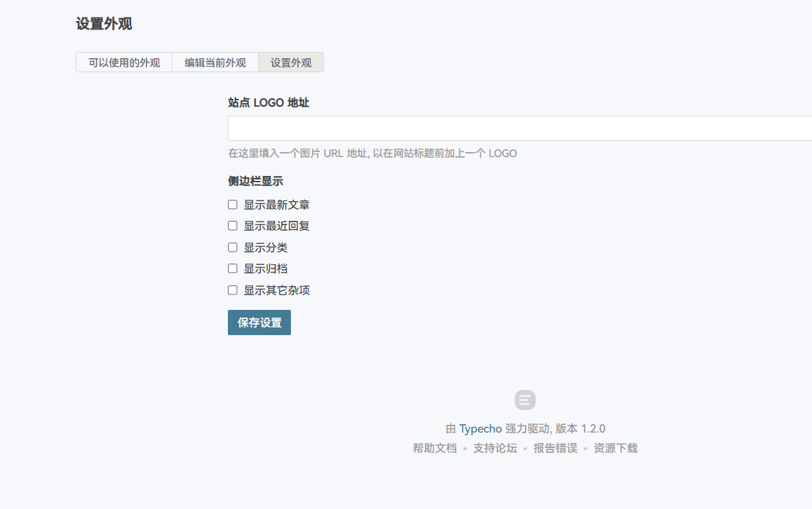Click the Typecho link in footer text
This screenshot has height=509, width=812.
[480, 428]
